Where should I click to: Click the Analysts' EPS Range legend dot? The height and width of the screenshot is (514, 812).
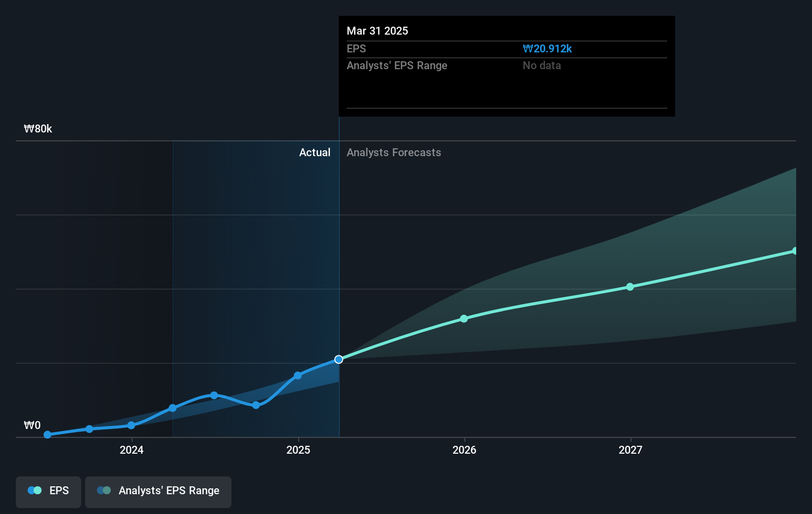click(x=104, y=490)
